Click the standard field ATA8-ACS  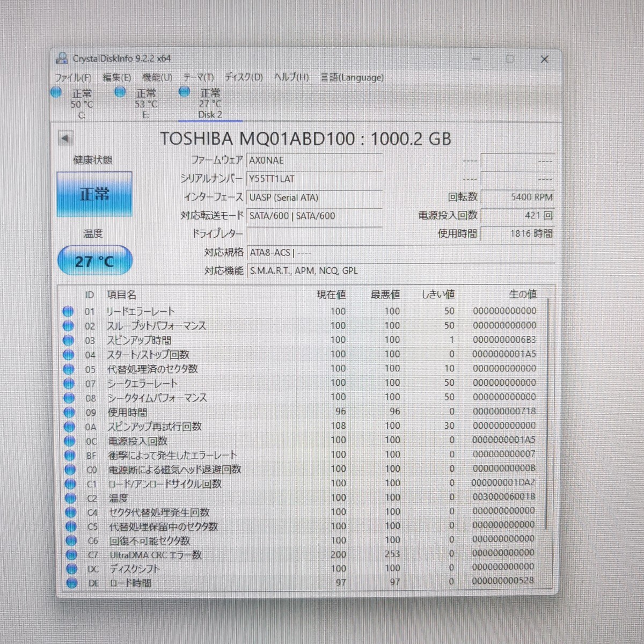point(400,252)
